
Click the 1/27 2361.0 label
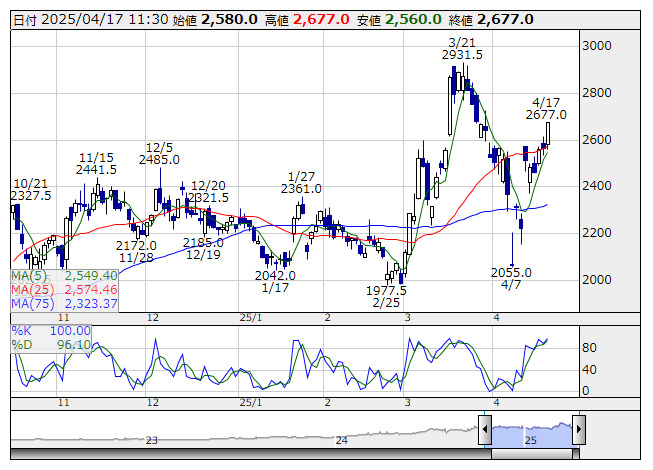pos(301,183)
